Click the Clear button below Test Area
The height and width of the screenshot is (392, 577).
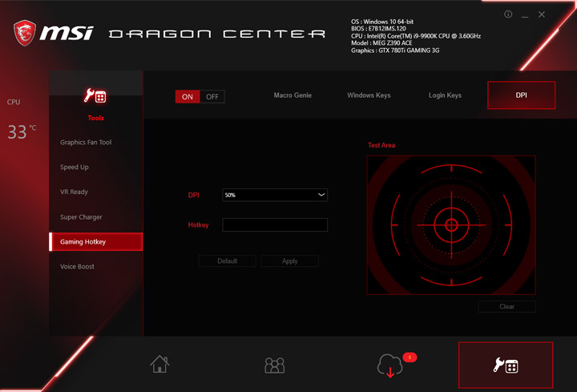coord(506,306)
